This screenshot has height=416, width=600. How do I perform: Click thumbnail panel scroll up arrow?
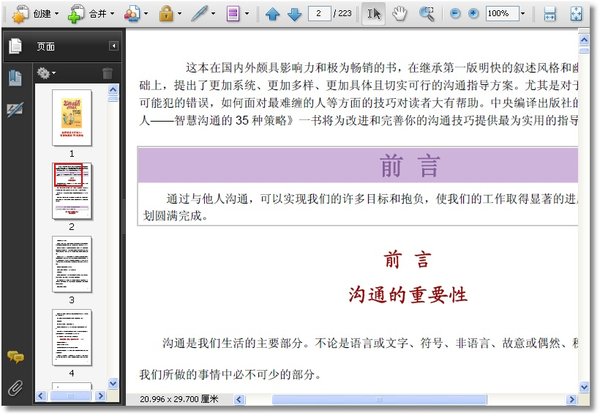coord(113,90)
